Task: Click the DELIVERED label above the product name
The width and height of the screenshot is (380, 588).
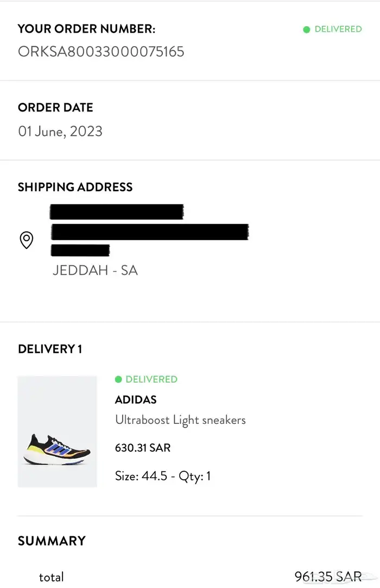Action: [x=151, y=379]
